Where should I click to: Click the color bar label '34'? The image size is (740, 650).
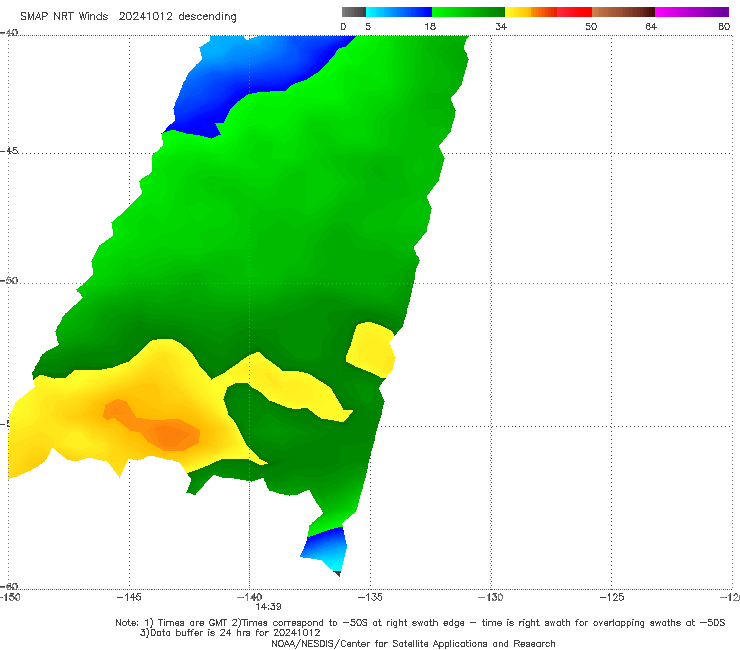pyautogui.click(x=501, y=26)
